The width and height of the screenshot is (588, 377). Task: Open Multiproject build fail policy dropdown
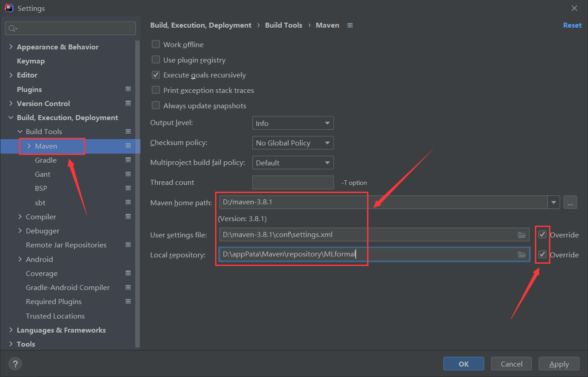click(293, 163)
